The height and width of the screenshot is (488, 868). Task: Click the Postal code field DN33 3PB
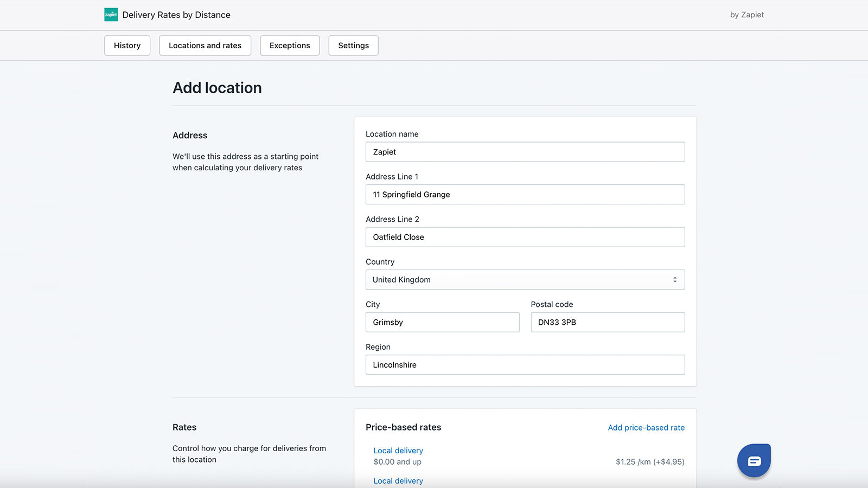[608, 322]
